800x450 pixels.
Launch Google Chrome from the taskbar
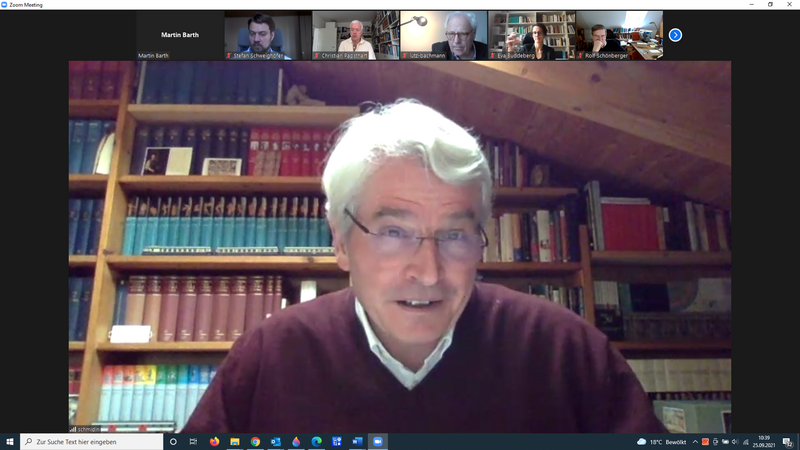point(256,441)
